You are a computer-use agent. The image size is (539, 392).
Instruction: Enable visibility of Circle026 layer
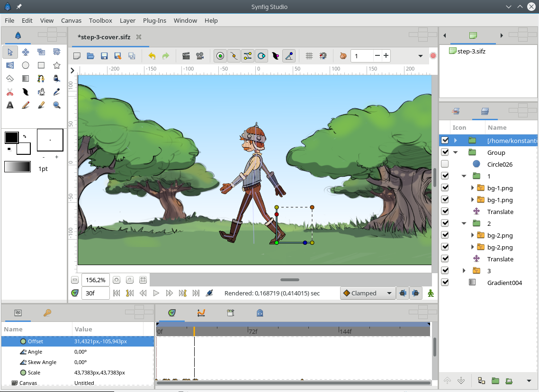pyautogui.click(x=444, y=164)
